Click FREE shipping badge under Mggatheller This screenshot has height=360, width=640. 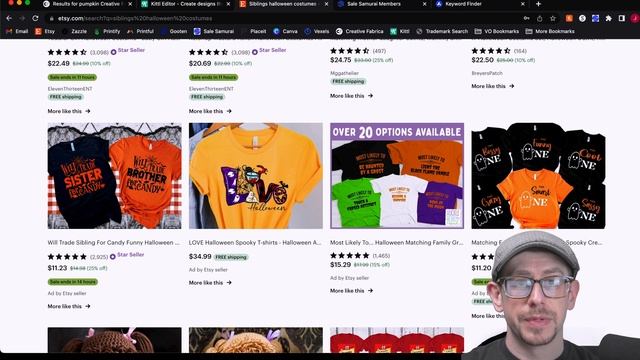tap(348, 81)
